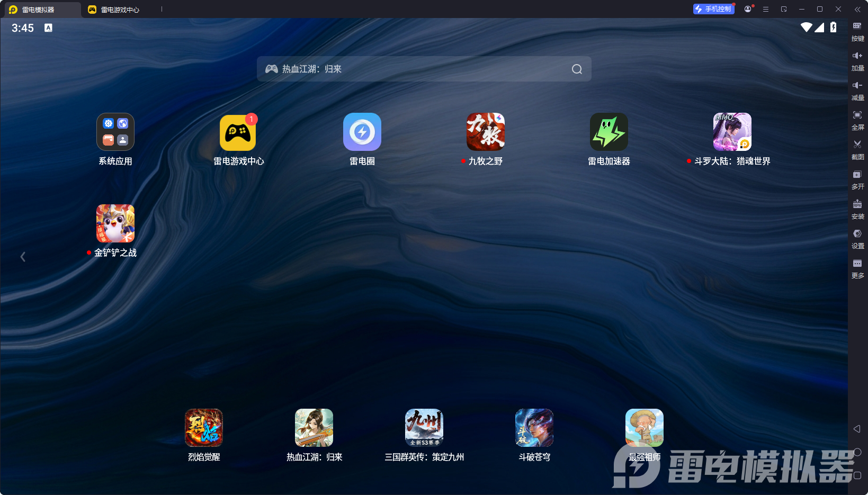Screen dimensions: 868x495
Task: Click the search magnifier icon
Action: click(577, 69)
